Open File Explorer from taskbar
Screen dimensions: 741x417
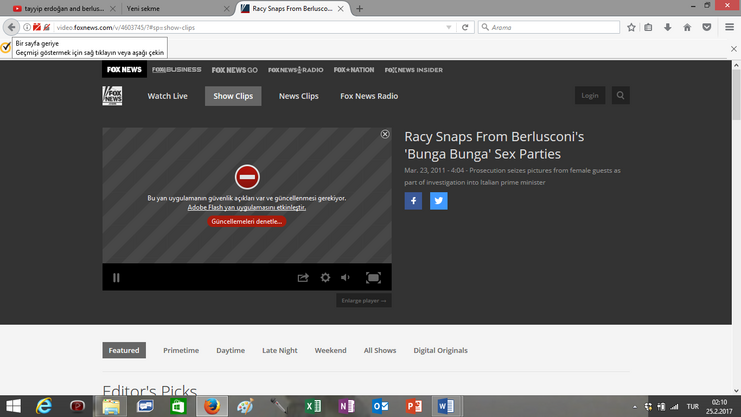tap(111, 406)
